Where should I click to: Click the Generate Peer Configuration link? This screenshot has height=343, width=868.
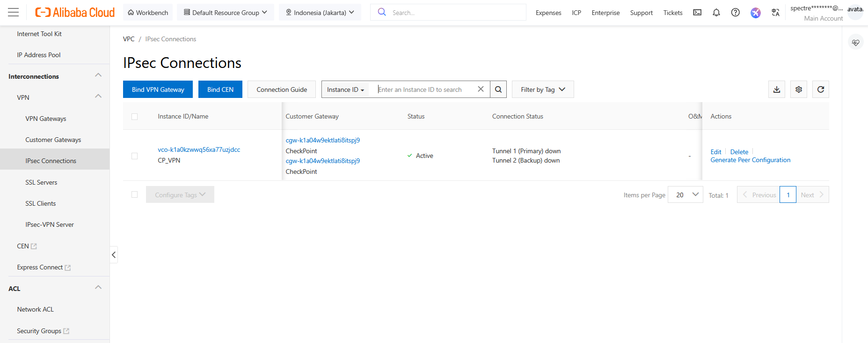coord(750,160)
